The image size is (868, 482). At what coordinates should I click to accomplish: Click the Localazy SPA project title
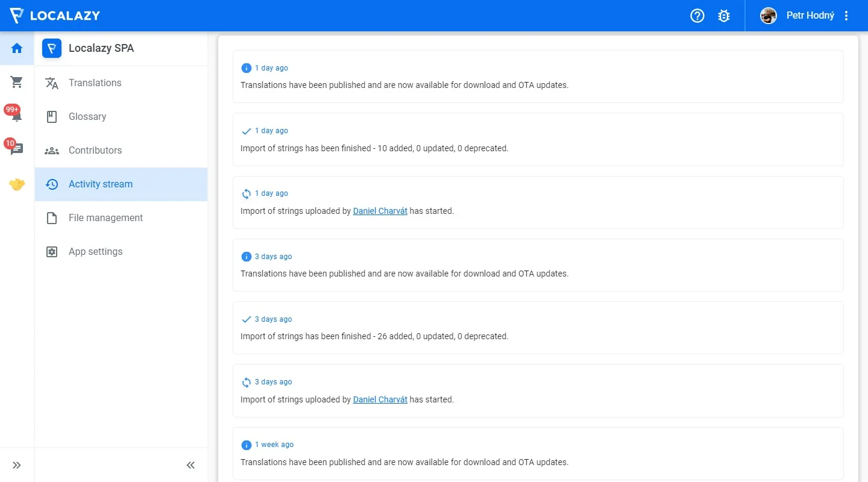tap(101, 48)
